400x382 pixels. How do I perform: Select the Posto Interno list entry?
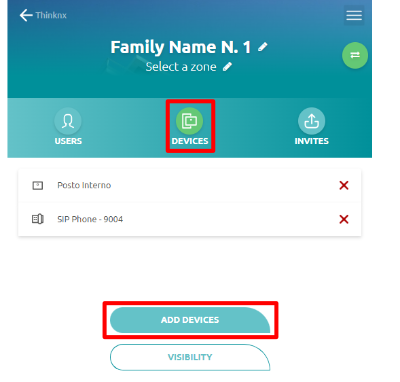[x=190, y=185]
